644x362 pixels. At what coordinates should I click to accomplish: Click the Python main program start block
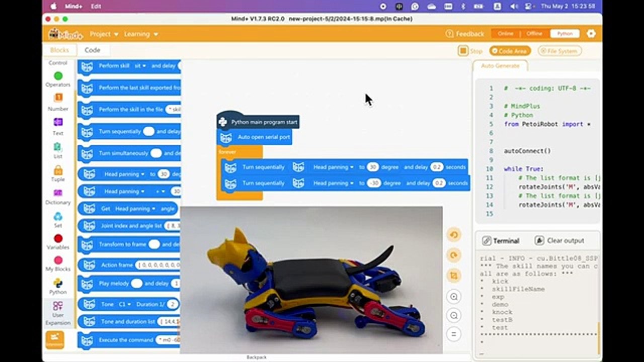click(x=258, y=121)
